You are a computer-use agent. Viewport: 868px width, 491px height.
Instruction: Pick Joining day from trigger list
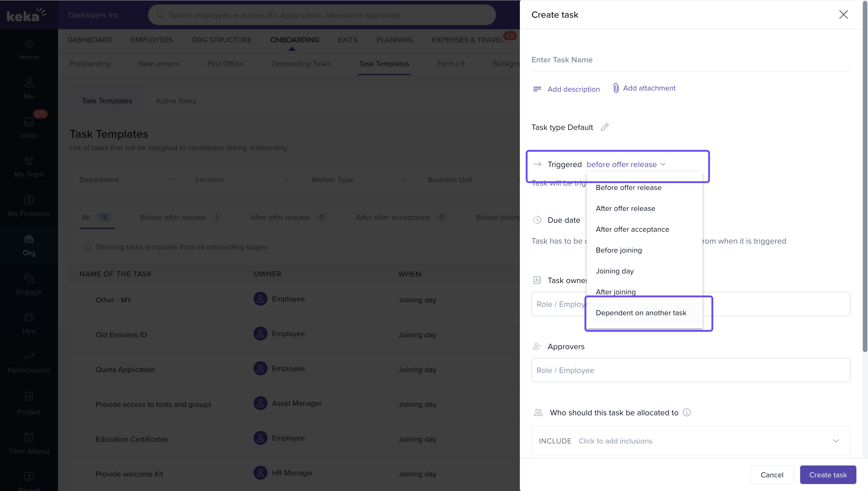point(614,271)
